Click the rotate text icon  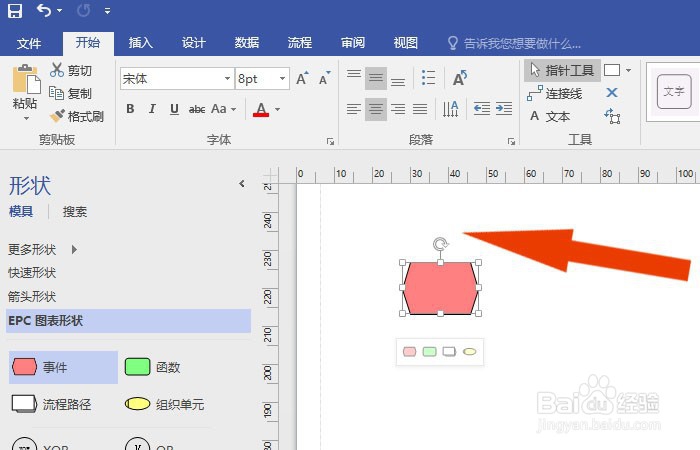click(460, 79)
